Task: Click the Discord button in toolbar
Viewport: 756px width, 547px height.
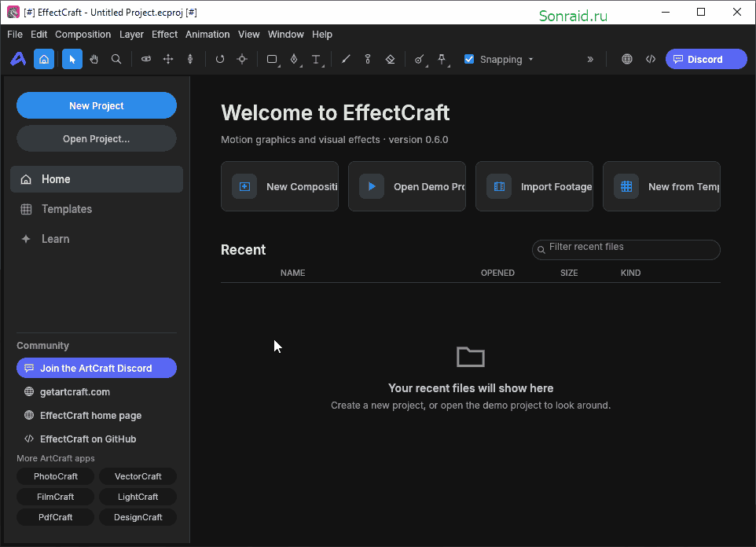Action: [x=706, y=59]
